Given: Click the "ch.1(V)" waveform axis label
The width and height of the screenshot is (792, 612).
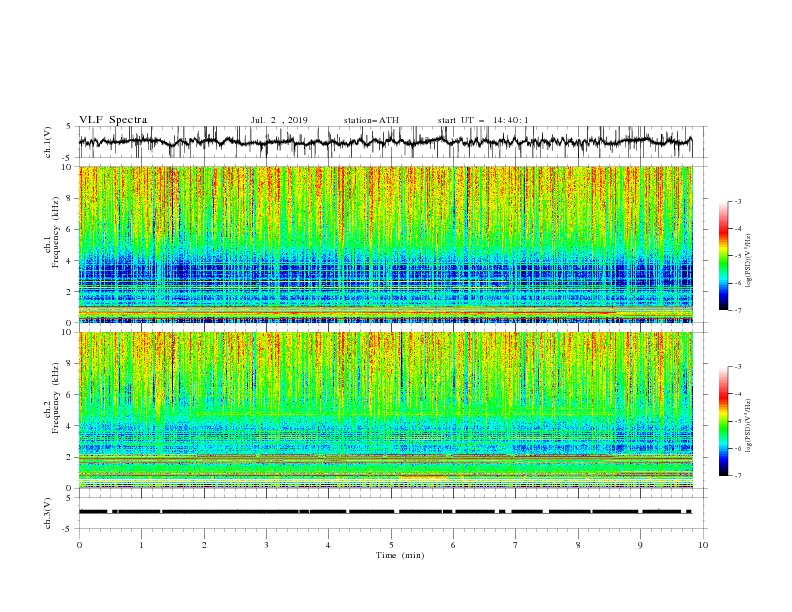Looking at the screenshot, I should pos(48,142).
